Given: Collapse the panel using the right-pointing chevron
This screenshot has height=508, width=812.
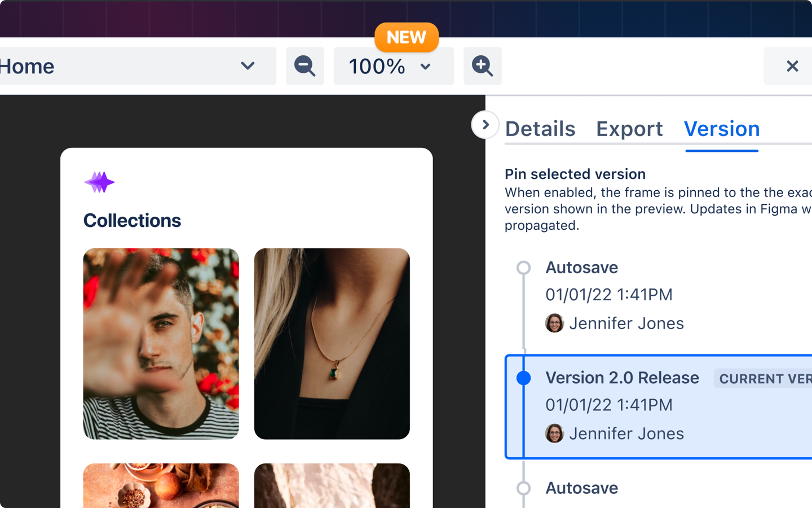Looking at the screenshot, I should 485,124.
